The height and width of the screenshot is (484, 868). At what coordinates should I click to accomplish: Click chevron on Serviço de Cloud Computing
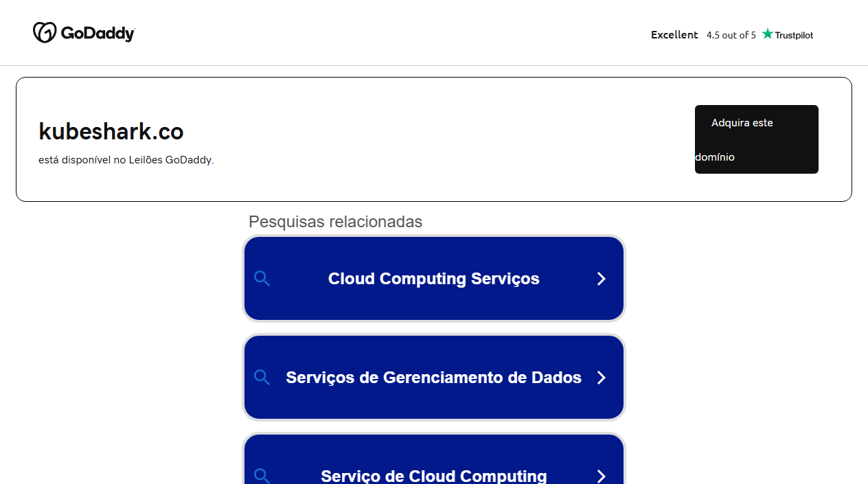coord(601,476)
